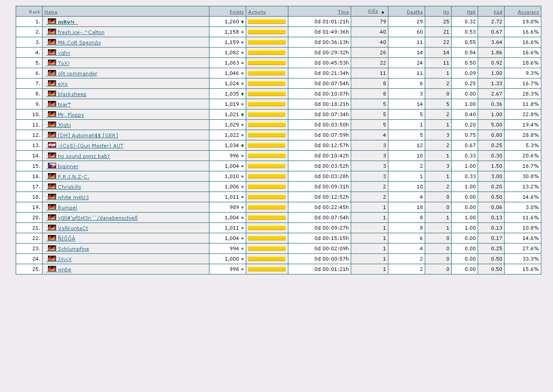Click the German flag beside mRvN_
Image resolution: width=553 pixels, height=392 pixels.
click(52, 22)
